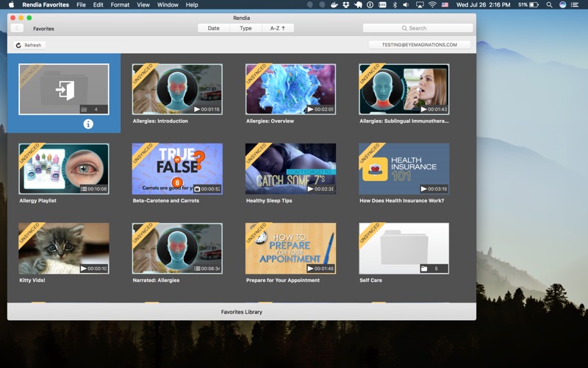Open the Kitty Vids! thumbnail
Viewport: 588px width, 368px height.
tap(64, 248)
